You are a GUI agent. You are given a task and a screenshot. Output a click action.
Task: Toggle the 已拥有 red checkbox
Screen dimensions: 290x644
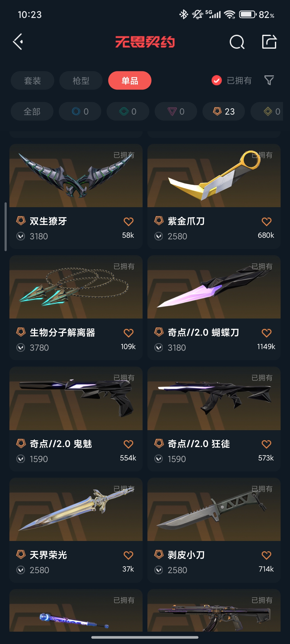[217, 80]
